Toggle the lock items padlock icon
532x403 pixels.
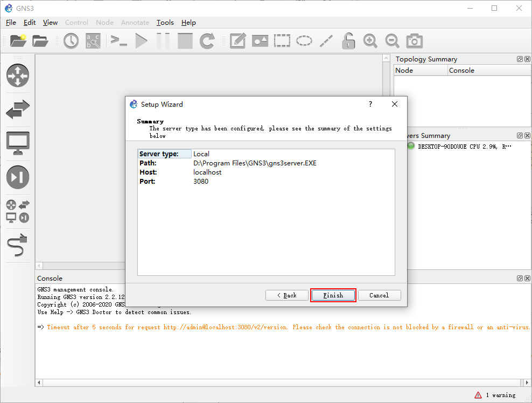(348, 41)
